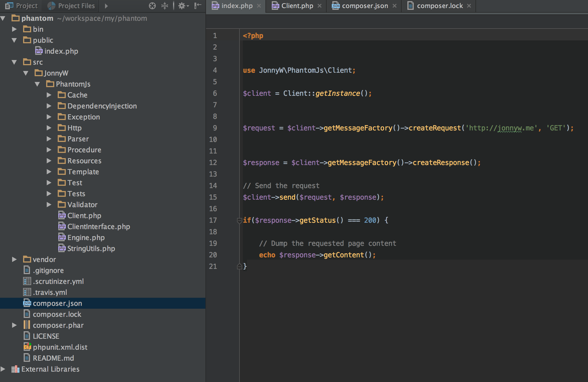
Task: Click the jonnyw.me URL string on line 9
Action: (501, 128)
